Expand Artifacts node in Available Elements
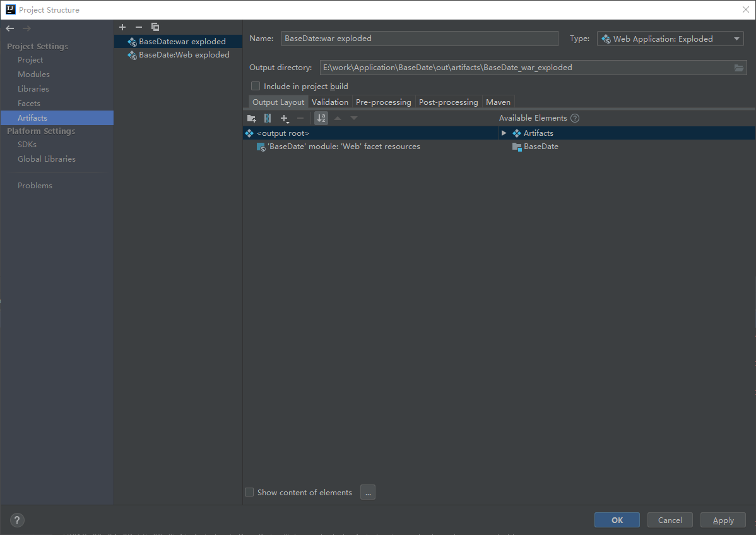 (x=504, y=133)
